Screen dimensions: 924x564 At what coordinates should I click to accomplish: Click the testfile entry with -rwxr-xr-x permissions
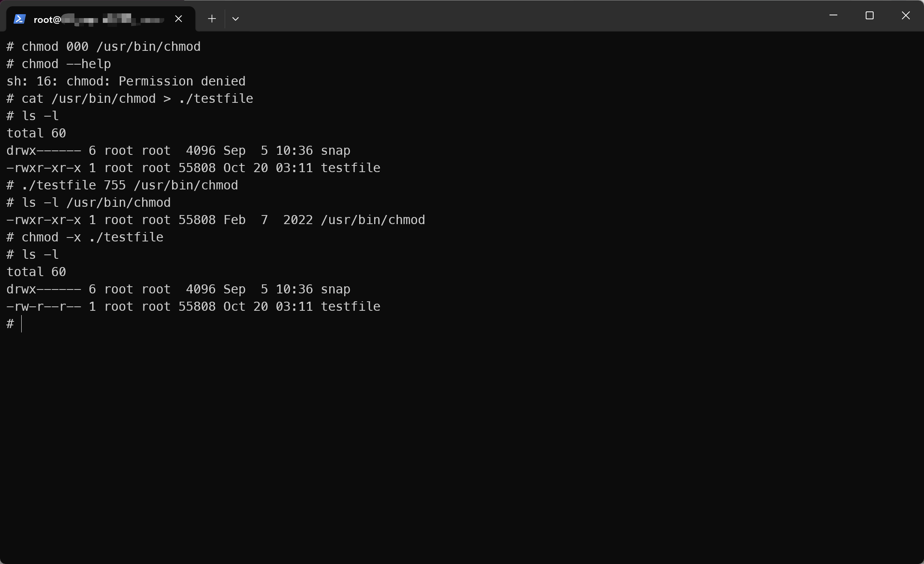click(x=193, y=168)
